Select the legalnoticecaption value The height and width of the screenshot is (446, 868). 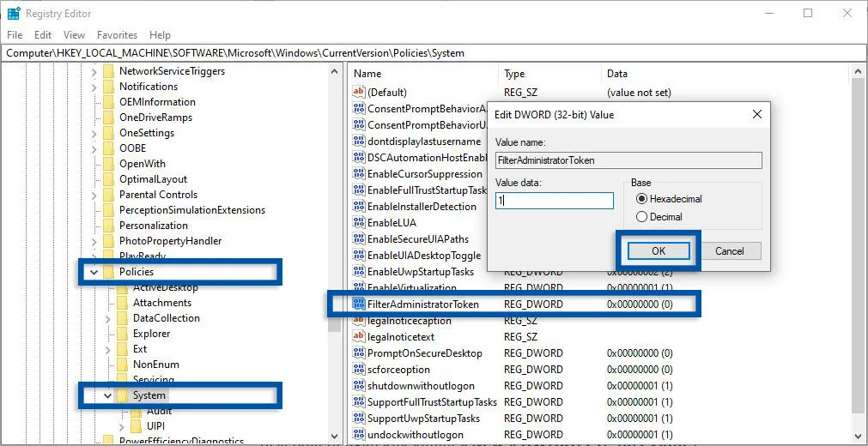click(409, 321)
